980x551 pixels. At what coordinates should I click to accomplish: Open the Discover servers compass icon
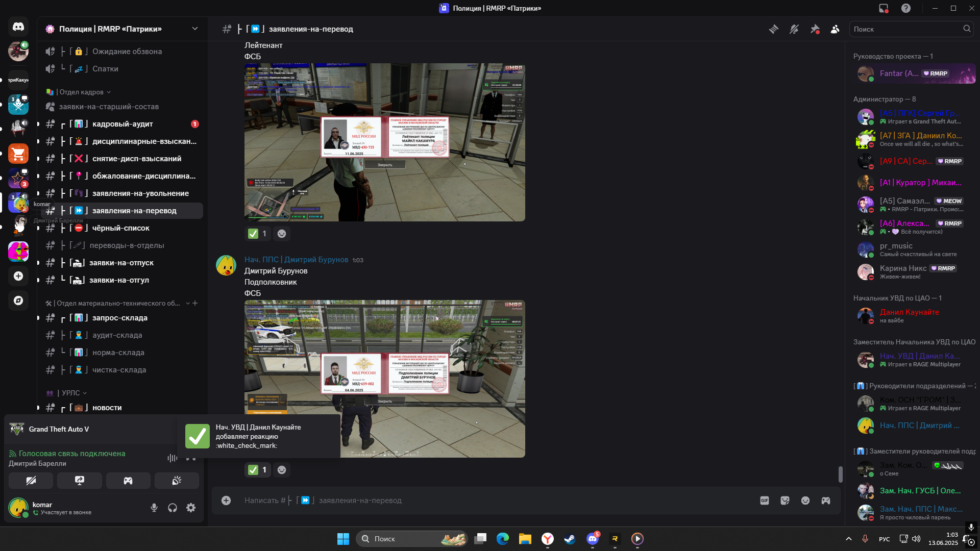click(18, 300)
